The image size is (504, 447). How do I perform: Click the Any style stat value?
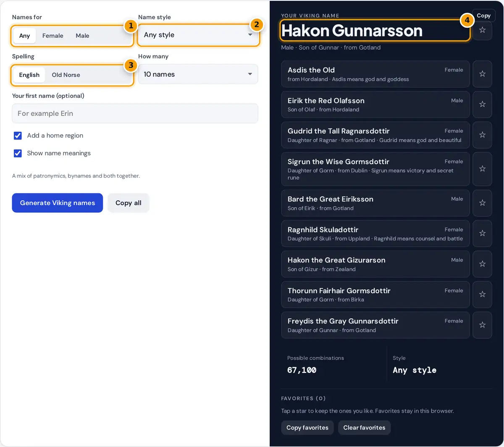[x=415, y=370]
